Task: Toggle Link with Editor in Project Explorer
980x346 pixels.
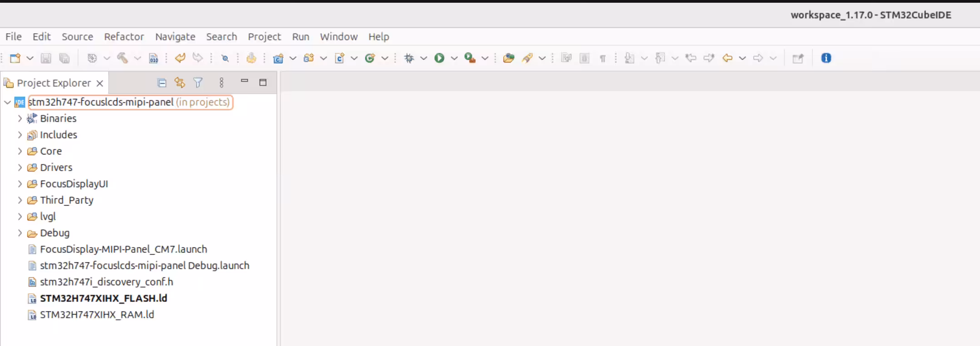Action: point(180,83)
